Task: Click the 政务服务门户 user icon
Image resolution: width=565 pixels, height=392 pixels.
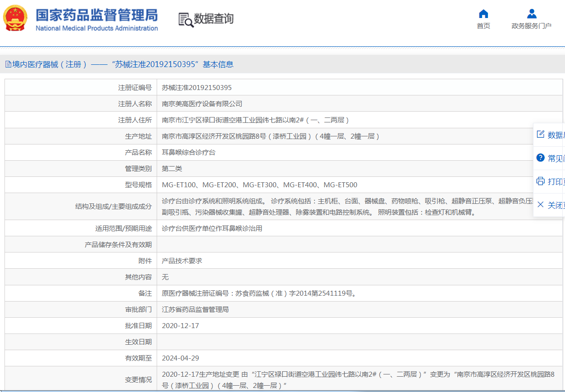Action: click(x=532, y=14)
